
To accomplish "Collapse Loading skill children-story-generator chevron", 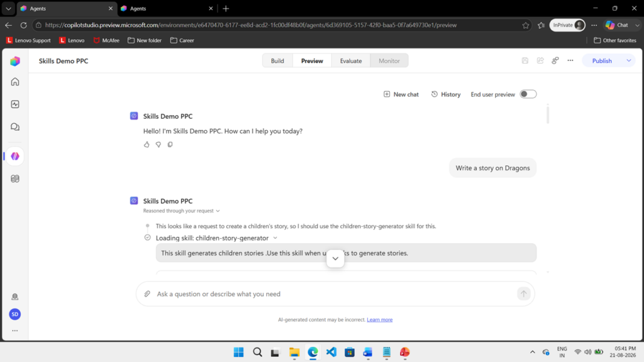I will point(275,238).
